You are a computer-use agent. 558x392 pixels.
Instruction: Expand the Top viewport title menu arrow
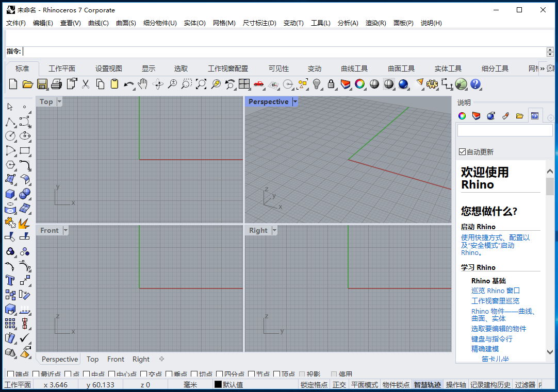pos(59,102)
